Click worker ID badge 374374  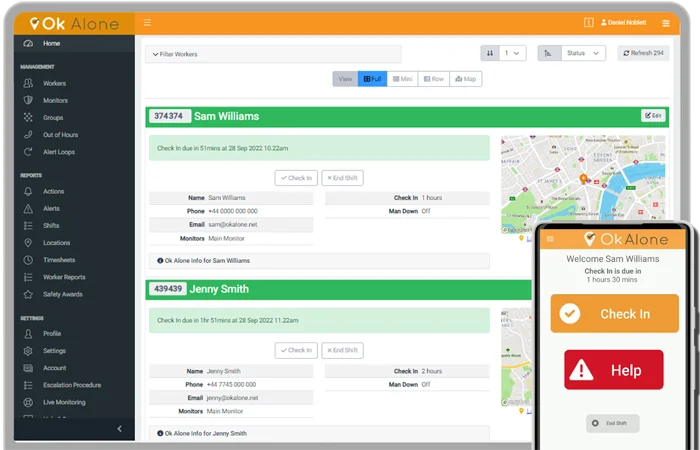click(168, 116)
